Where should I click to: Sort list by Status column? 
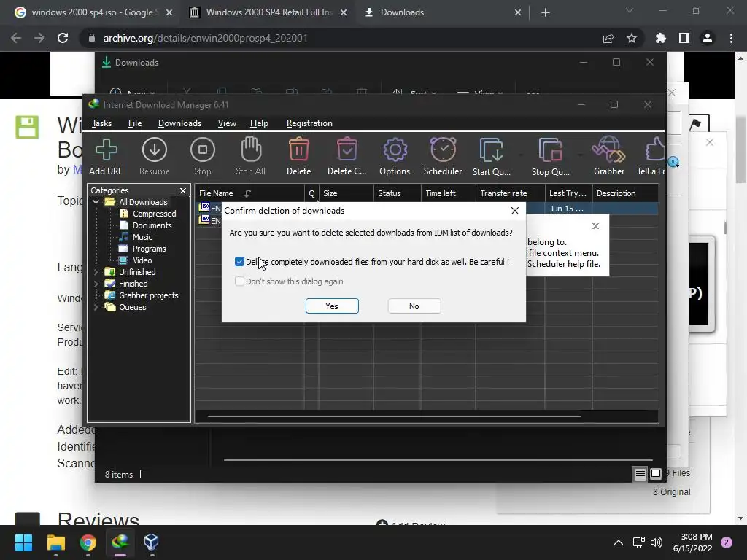pyautogui.click(x=398, y=193)
